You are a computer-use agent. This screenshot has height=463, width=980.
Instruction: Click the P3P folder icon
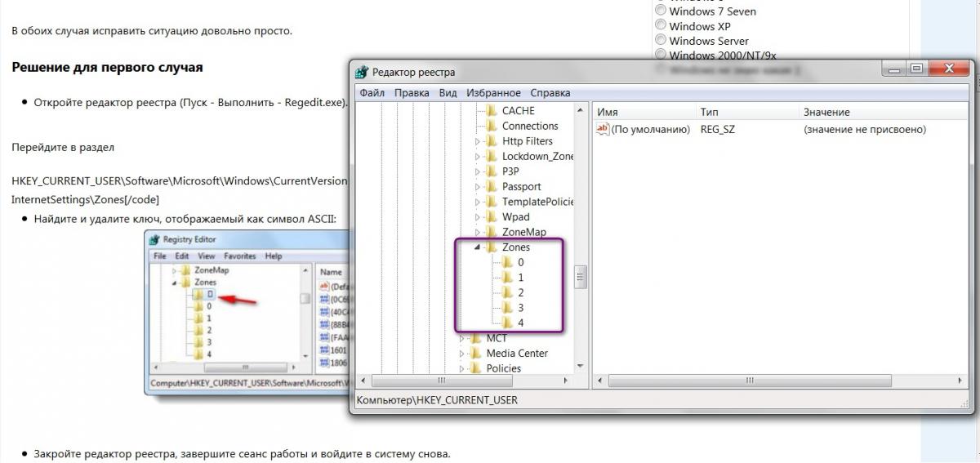[x=491, y=171]
